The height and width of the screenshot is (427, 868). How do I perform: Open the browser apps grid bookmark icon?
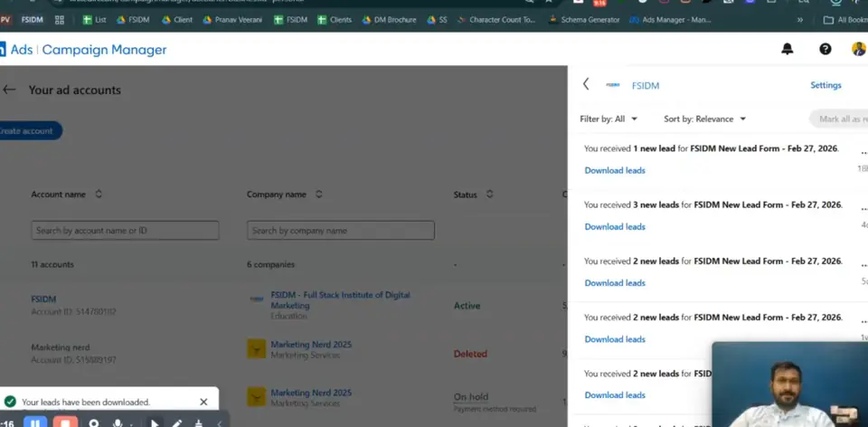(x=60, y=20)
